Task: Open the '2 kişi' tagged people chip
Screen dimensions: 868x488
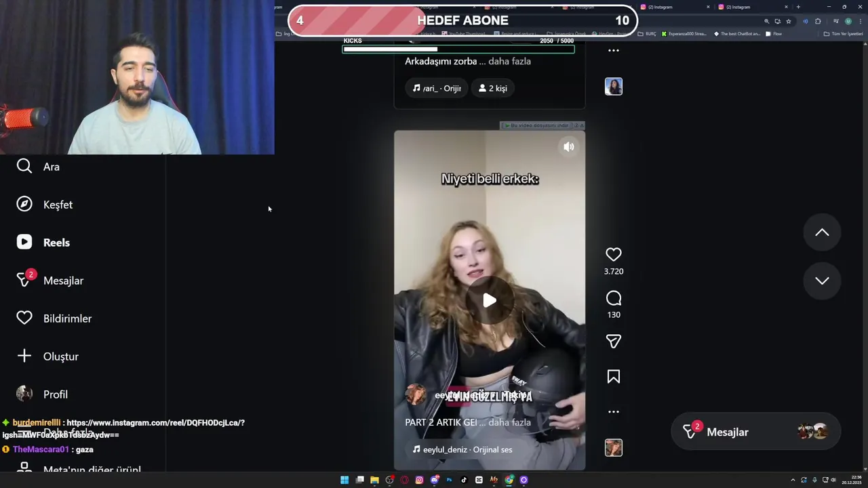Action: coord(493,88)
